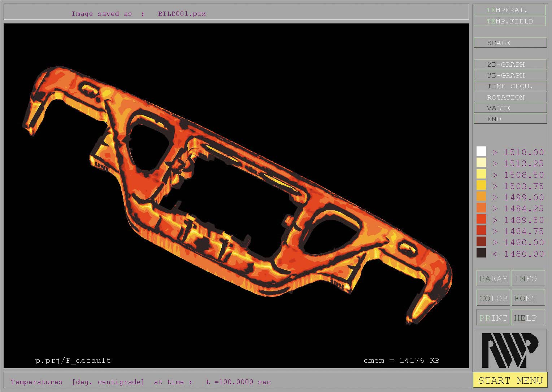
Task: Click the VALUE button
Action: (x=510, y=108)
